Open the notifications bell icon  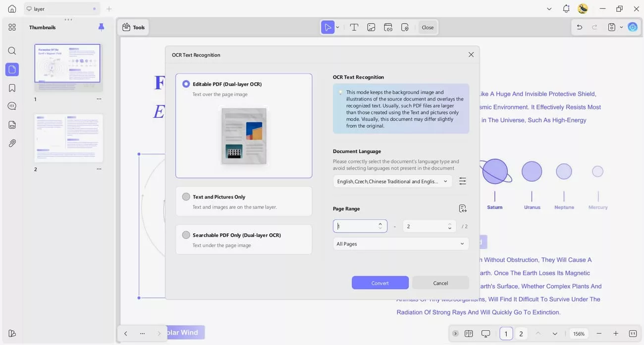tap(566, 9)
